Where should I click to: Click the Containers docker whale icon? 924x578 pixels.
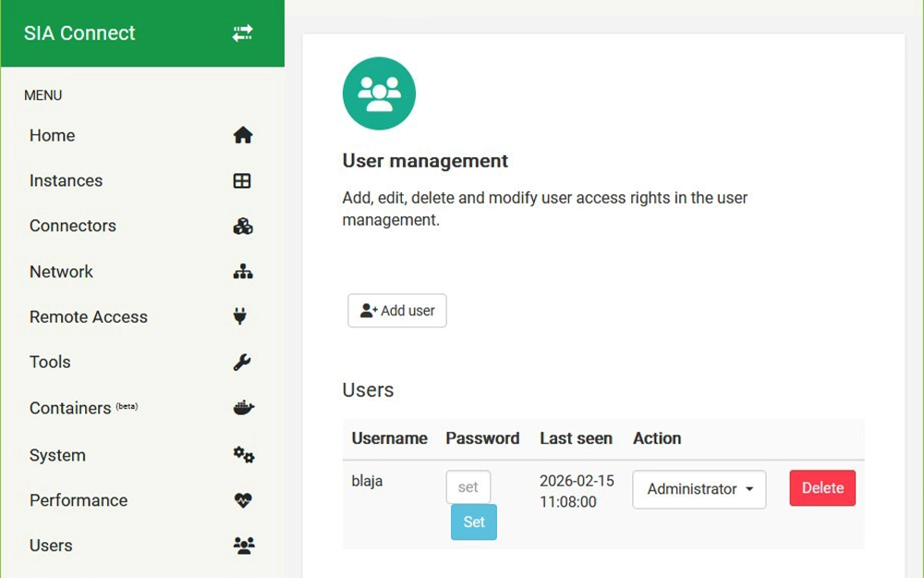(243, 408)
